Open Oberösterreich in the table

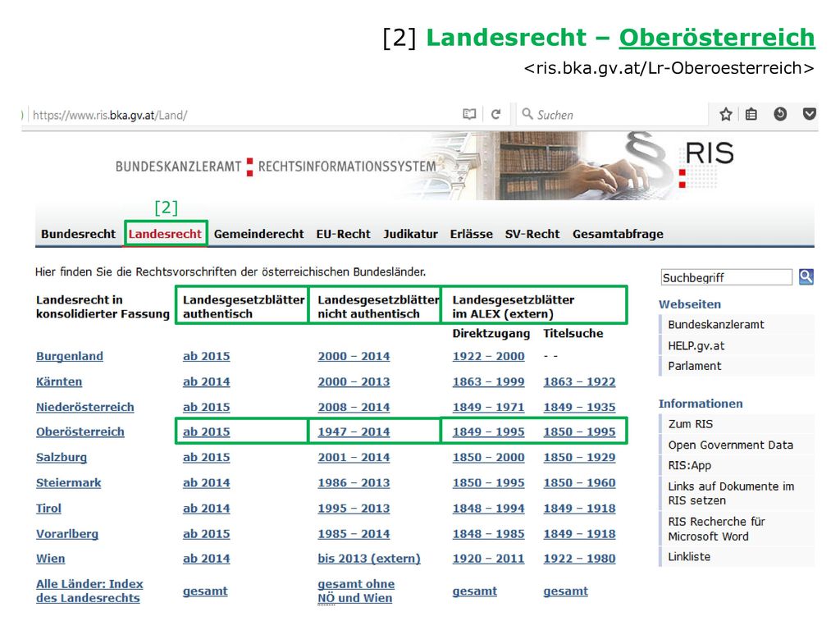80,431
